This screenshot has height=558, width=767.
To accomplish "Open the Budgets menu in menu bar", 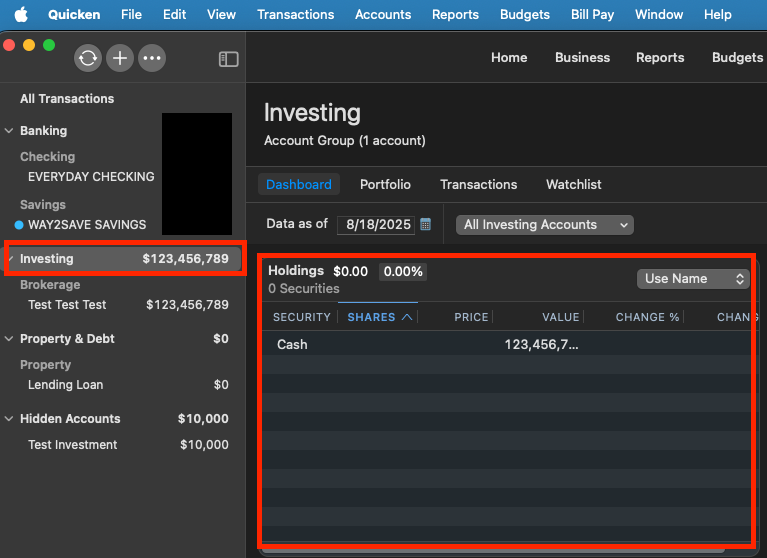I will coord(524,15).
